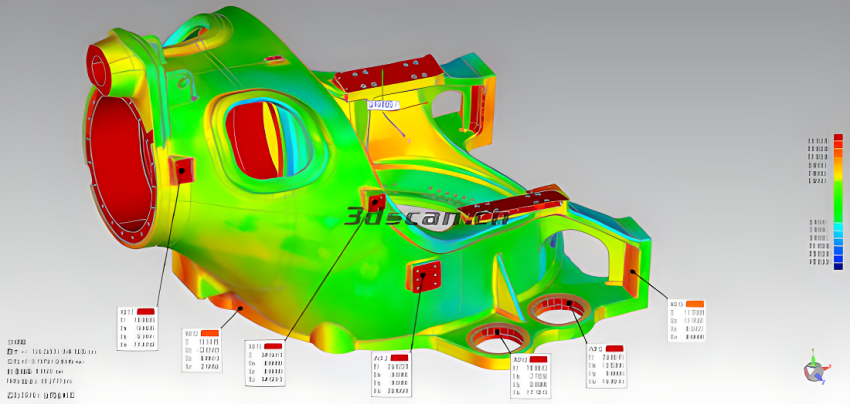Viewport: 850px width, 404px height.
Task: Click the black point on the right orange bracket face
Action: 632,271
